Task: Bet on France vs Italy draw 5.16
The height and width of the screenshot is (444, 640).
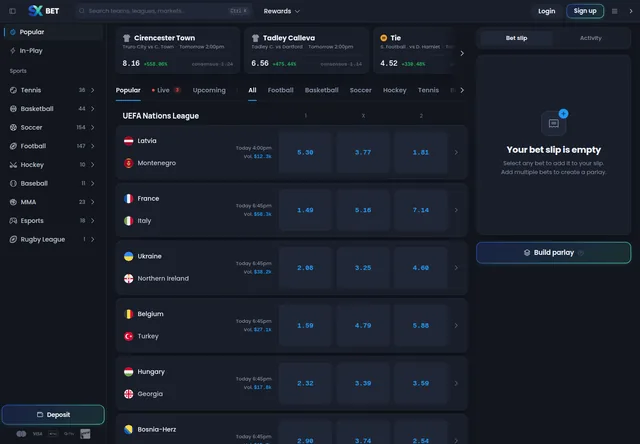Action: tap(363, 210)
